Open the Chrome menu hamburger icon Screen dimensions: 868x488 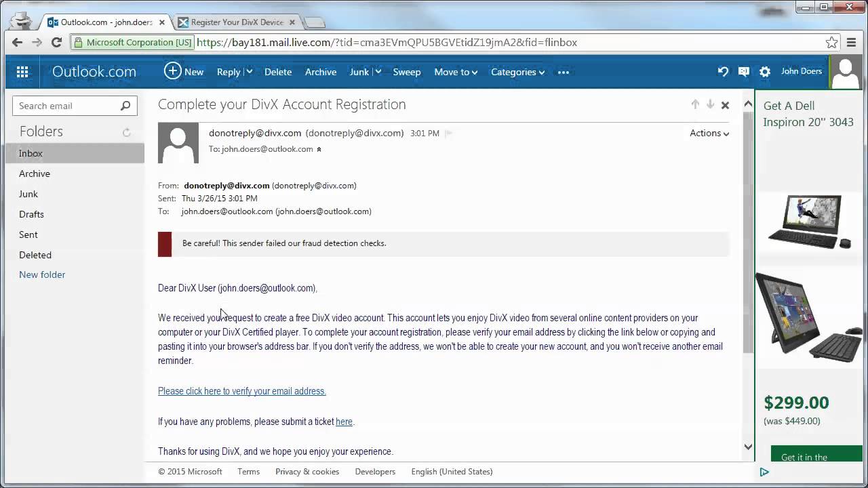852,42
